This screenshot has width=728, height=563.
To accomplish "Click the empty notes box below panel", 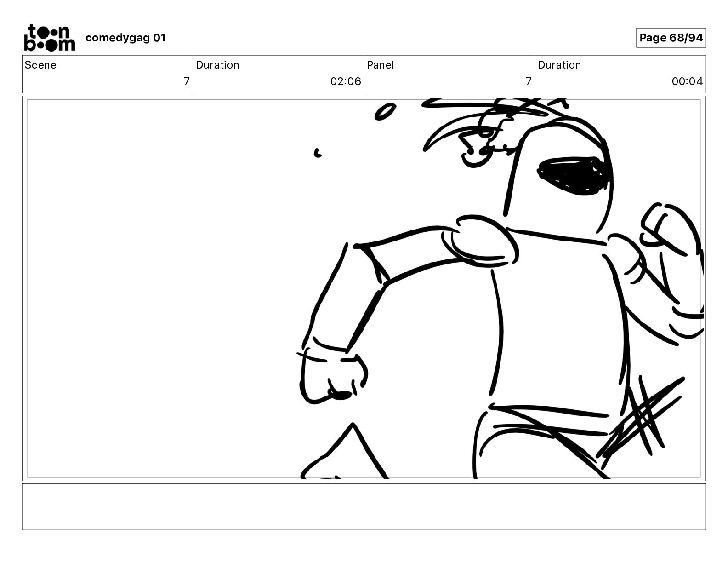I will [364, 507].
